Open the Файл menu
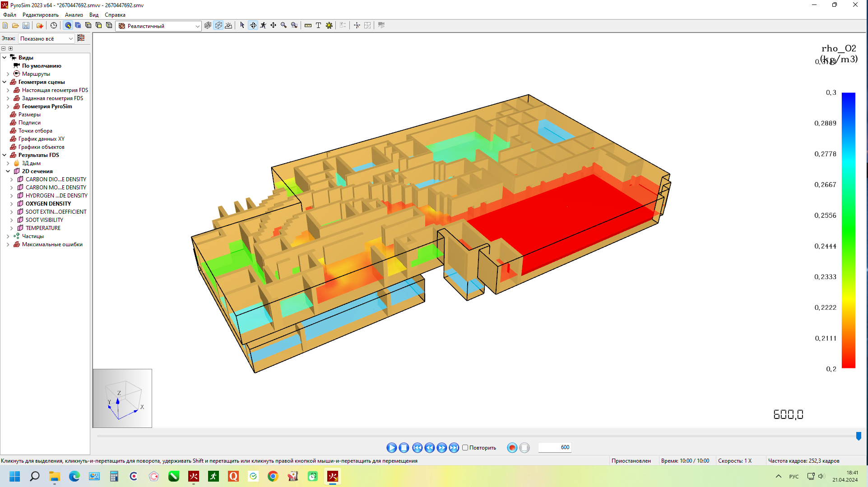Image resolution: width=868 pixels, height=487 pixels. pyautogui.click(x=9, y=15)
